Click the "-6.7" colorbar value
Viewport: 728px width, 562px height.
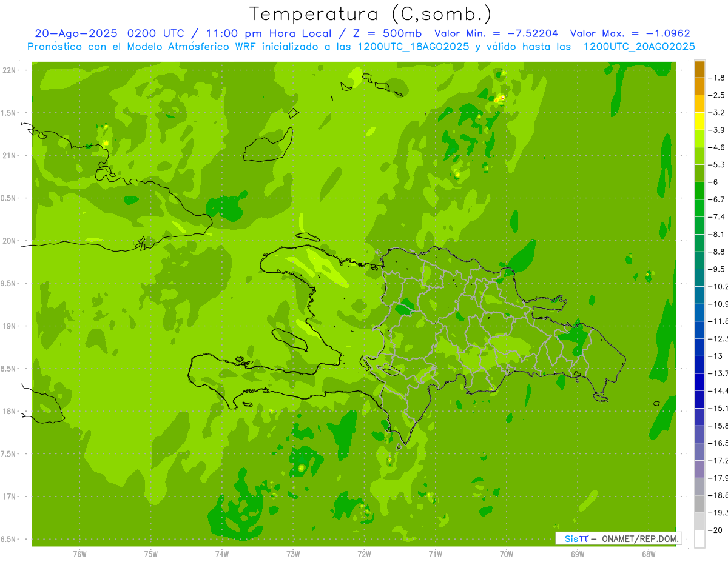click(717, 199)
